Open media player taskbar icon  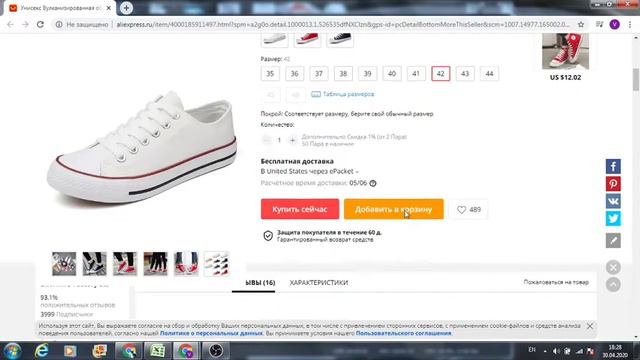point(70,351)
